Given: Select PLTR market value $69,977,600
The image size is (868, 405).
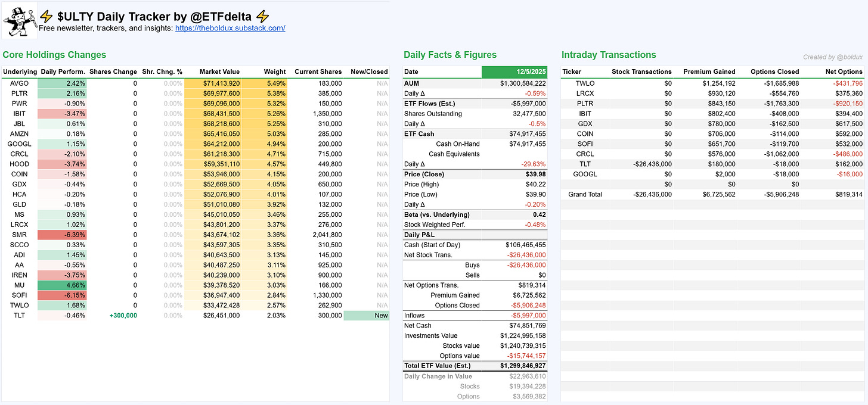Looking at the screenshot, I should pyautogui.click(x=213, y=94).
